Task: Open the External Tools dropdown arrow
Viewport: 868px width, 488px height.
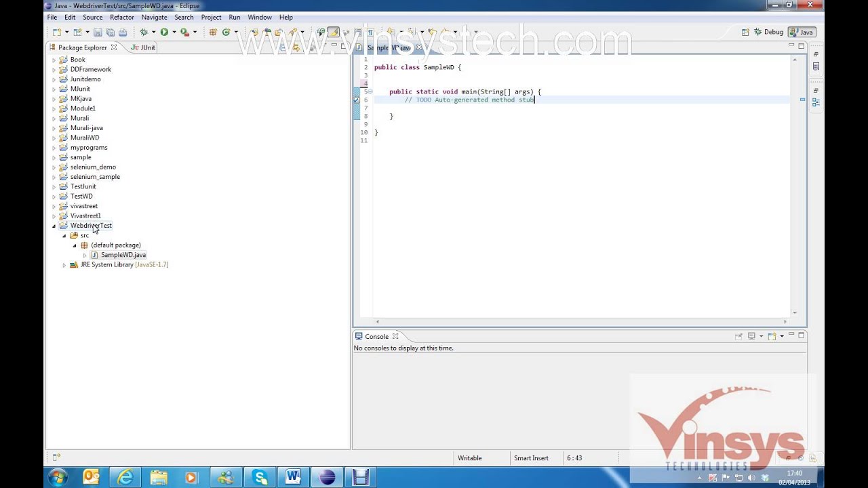Action: pos(195,32)
